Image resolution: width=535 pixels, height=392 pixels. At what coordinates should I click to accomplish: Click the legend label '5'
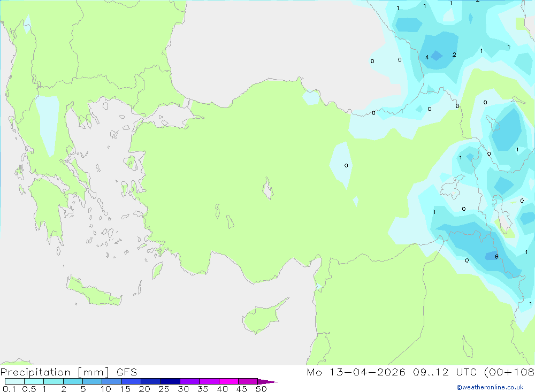83,389
